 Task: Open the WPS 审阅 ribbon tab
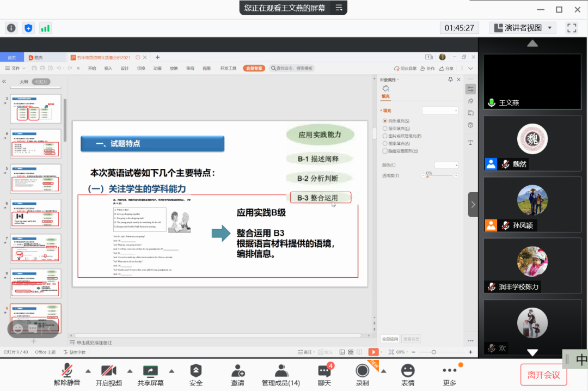click(190, 68)
